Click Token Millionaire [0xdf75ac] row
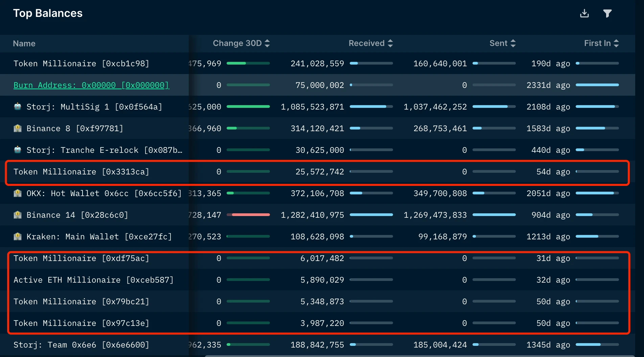This screenshot has height=357, width=644. [x=81, y=258]
